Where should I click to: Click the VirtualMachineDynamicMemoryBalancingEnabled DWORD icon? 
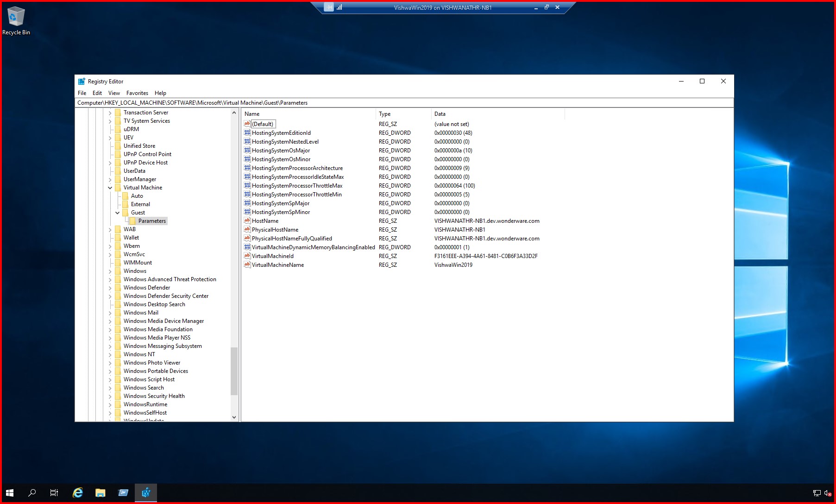coord(247,247)
